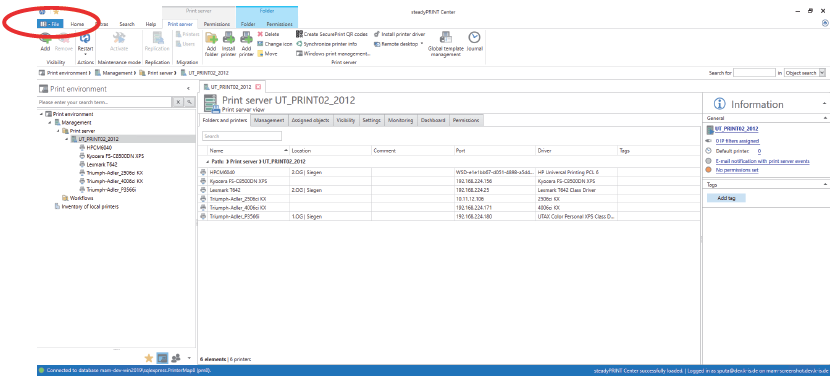Click the Folders and printers search box
Viewport: 832px width, 378px height.
click(x=241, y=136)
